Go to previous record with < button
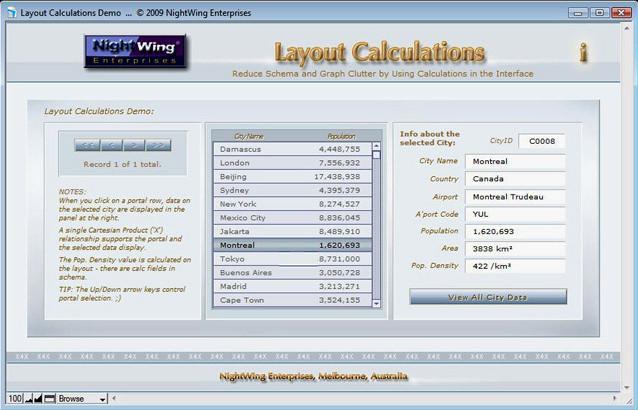Image resolution: width=638 pixels, height=410 pixels. click(111, 145)
